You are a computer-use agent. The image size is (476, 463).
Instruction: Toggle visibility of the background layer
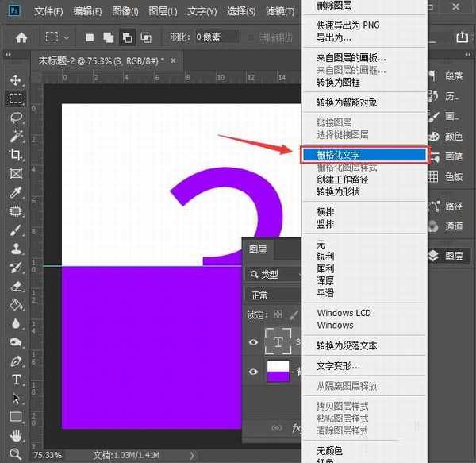(254, 372)
